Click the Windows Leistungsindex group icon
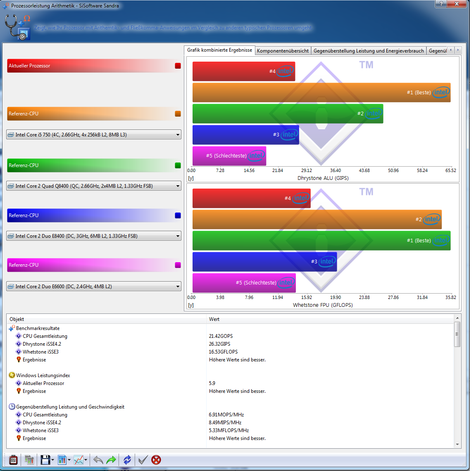Image resolution: width=476 pixels, height=471 pixels. point(12,375)
